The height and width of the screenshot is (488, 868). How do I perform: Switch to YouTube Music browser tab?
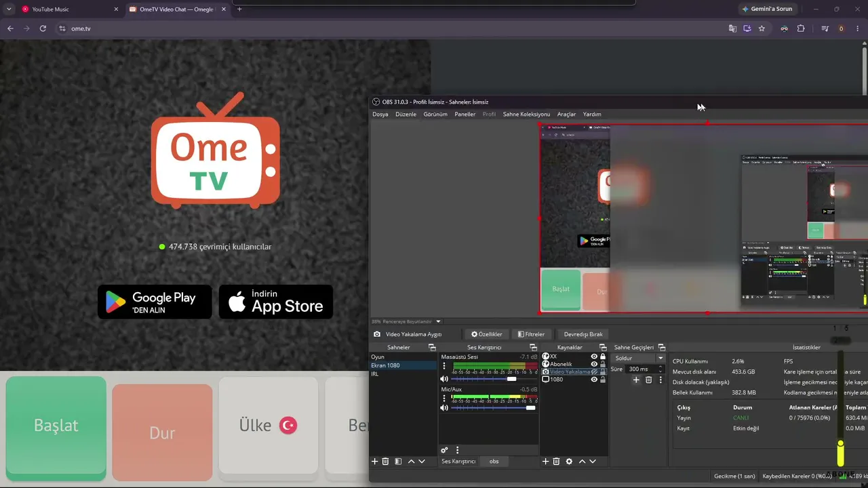pyautogui.click(x=71, y=9)
